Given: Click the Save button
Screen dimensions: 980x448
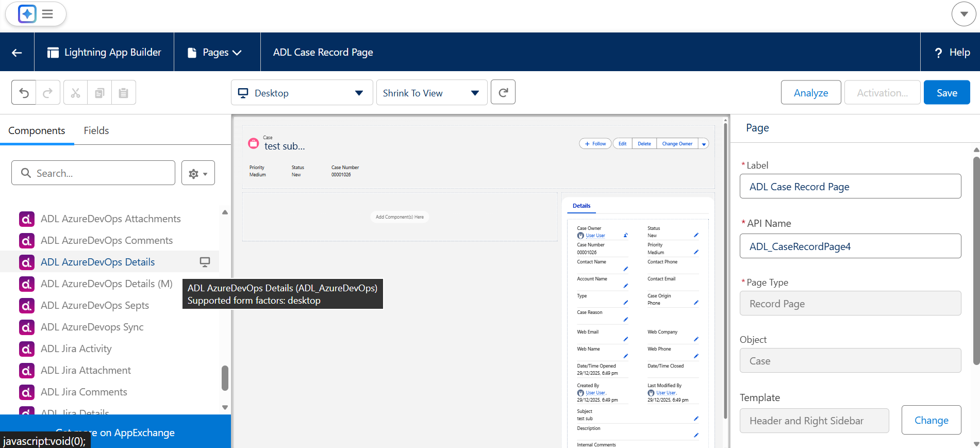Looking at the screenshot, I should [x=946, y=93].
